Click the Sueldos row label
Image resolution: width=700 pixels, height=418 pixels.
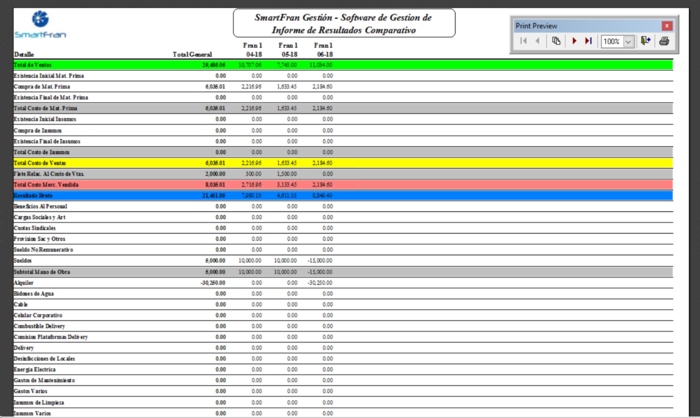23,260
